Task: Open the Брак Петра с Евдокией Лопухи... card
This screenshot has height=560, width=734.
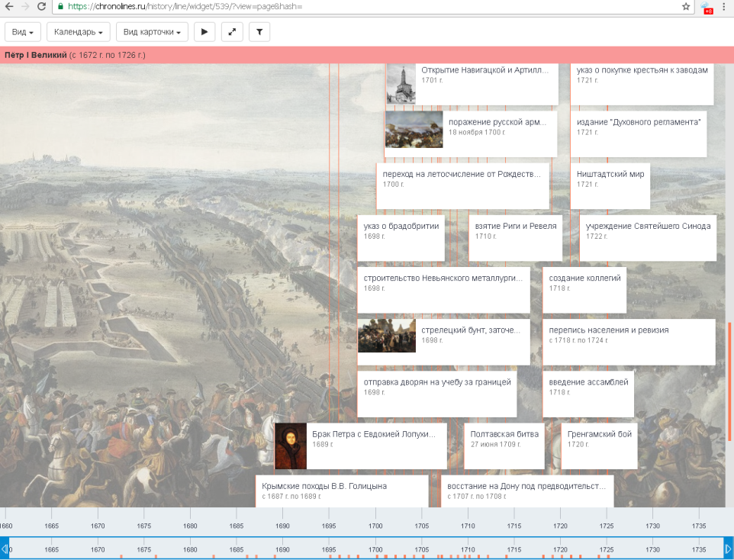Action: [x=361, y=446]
